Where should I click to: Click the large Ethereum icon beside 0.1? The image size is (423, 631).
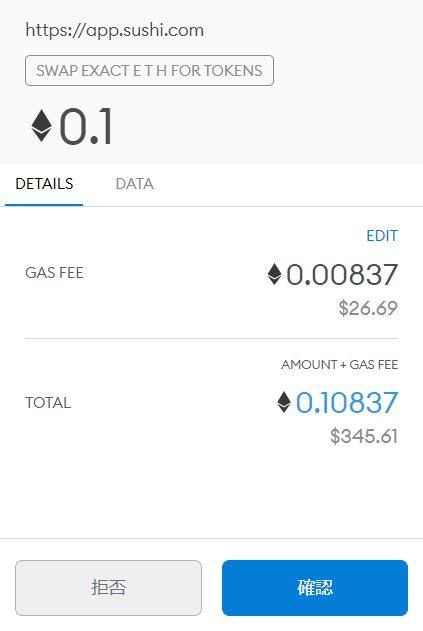[42, 126]
